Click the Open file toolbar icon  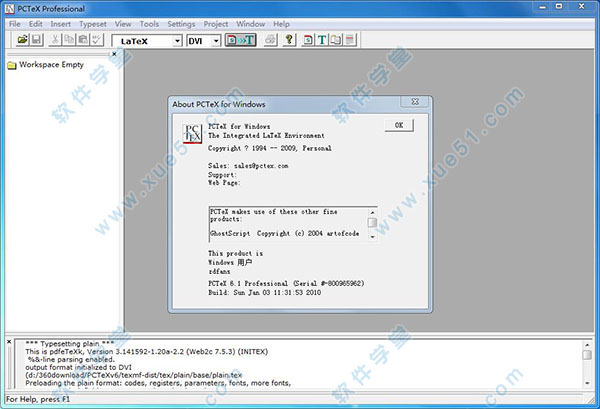[x=23, y=40]
